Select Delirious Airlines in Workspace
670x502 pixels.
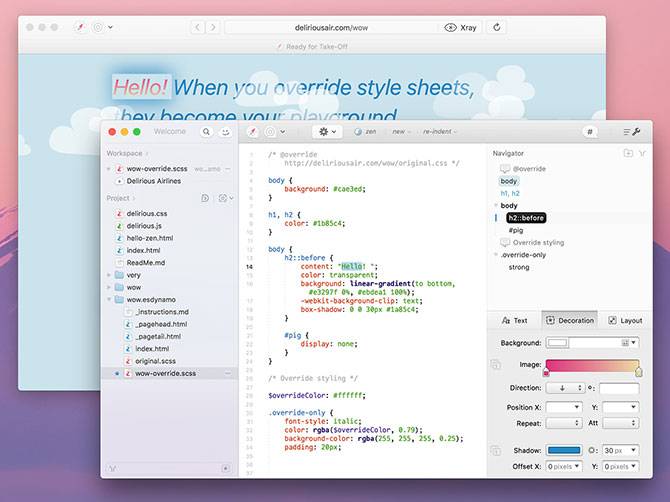[x=153, y=181]
